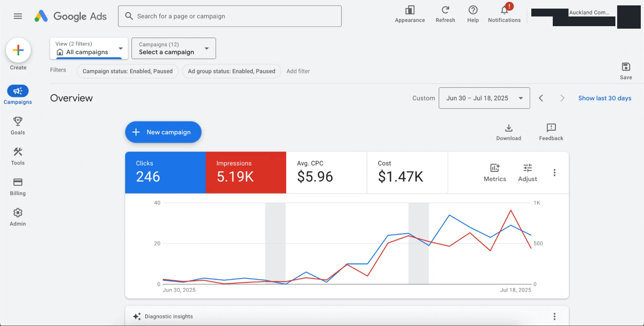Viewport: 644px width, 326px height.
Task: Open the Help menu
Action: point(473,14)
